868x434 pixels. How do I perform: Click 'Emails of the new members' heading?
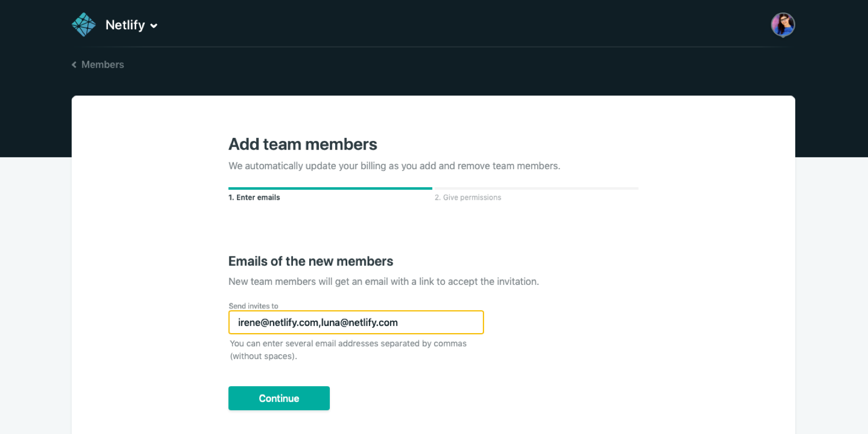tap(310, 261)
